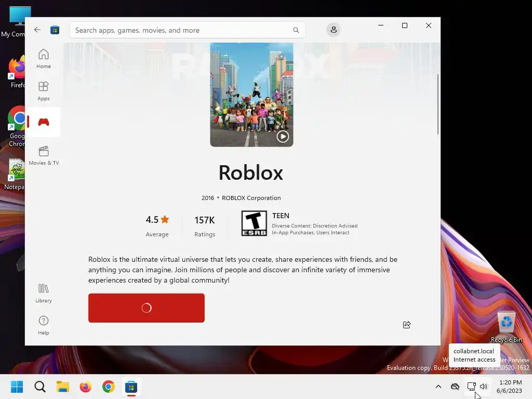Click the Store window vertical scrollbar
Image resolution: width=532 pixels, height=399 pixels.
(x=437, y=104)
